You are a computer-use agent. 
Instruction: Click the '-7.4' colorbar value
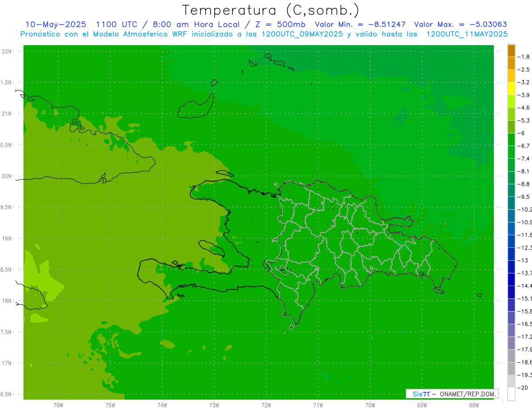tap(524, 158)
